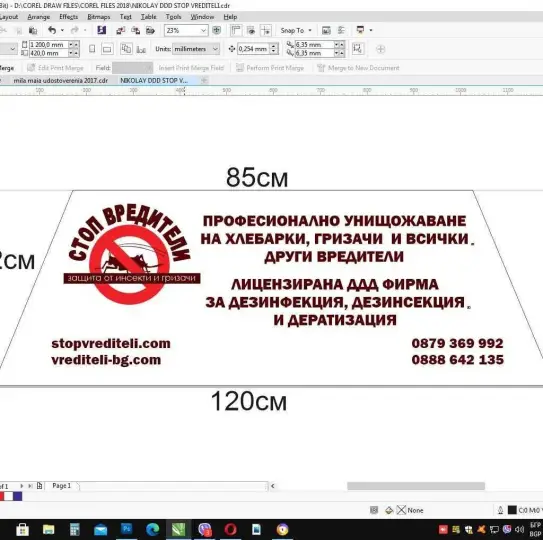This screenshot has width=543, height=540.
Task: Select Landscape page orientation
Action: (107, 49)
